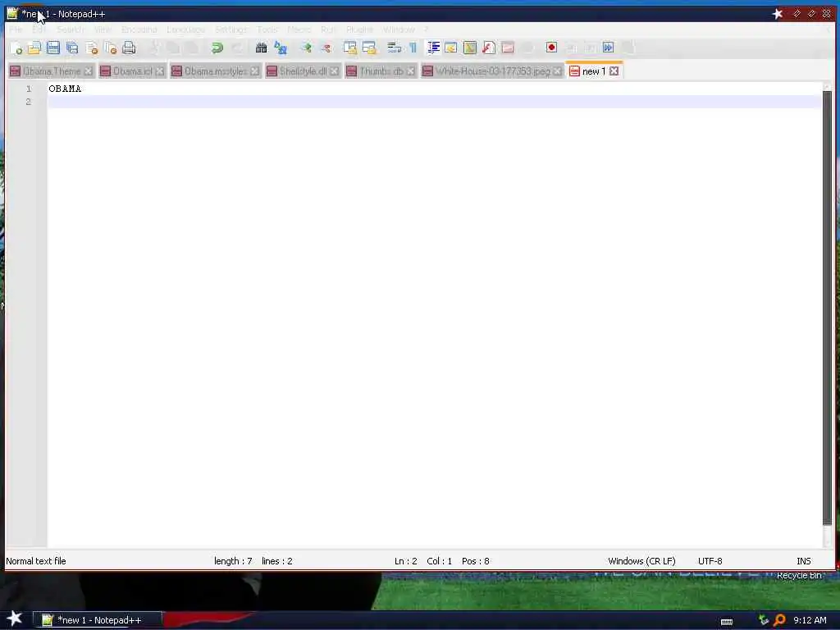Open a file with folder icon
This screenshot has width=840, height=630.
coord(34,48)
